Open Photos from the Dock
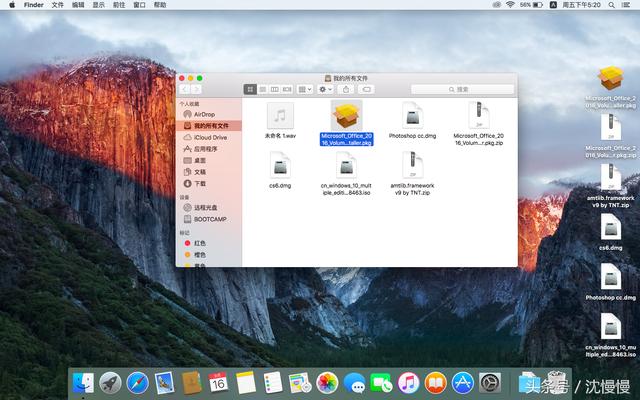 coord(327,383)
